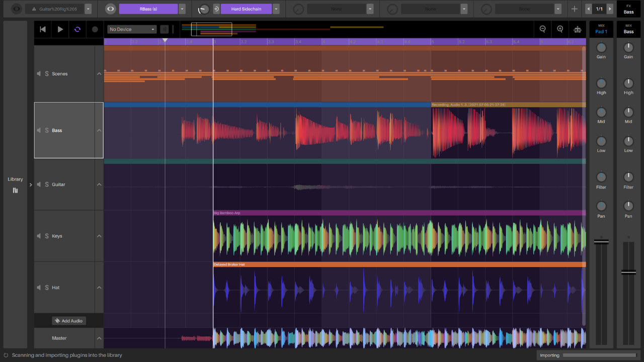Select the MIX Pad 1 tab

601,29
